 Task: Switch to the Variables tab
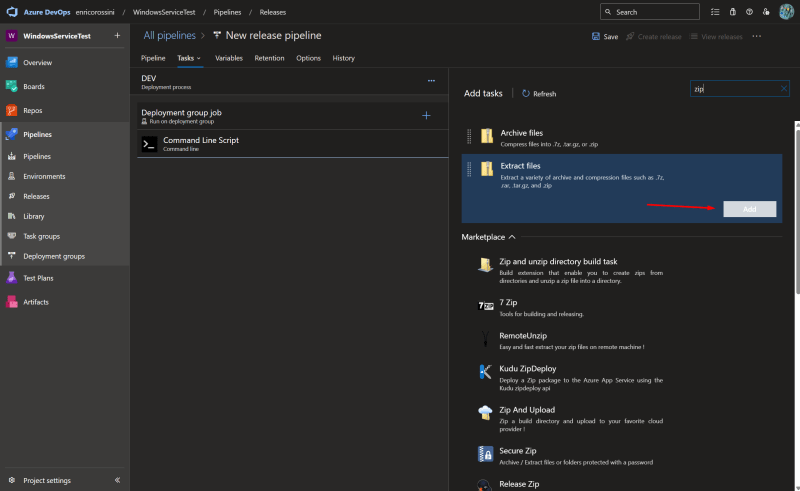click(x=229, y=58)
